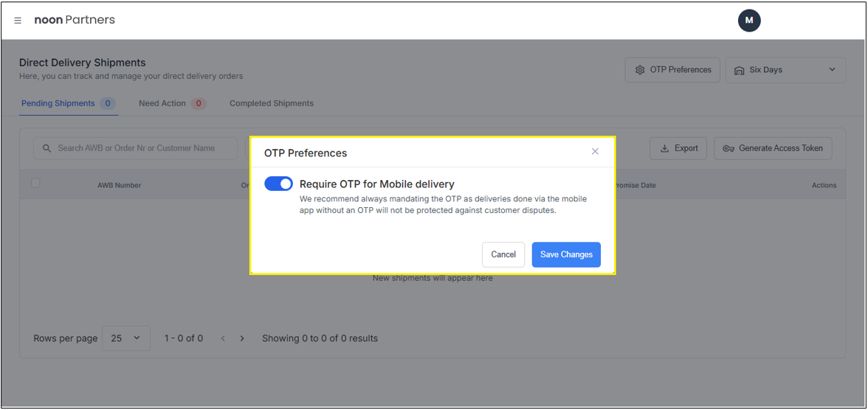Image resolution: width=868 pixels, height=410 pixels.
Task: Close the OTP Preferences dialog
Action: (595, 151)
